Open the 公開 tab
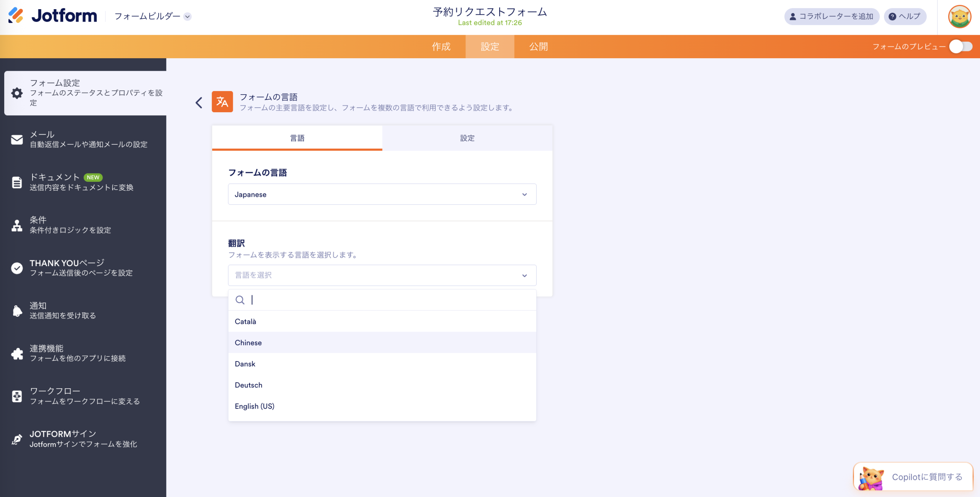Screen dimensions: 980x497 point(538,46)
